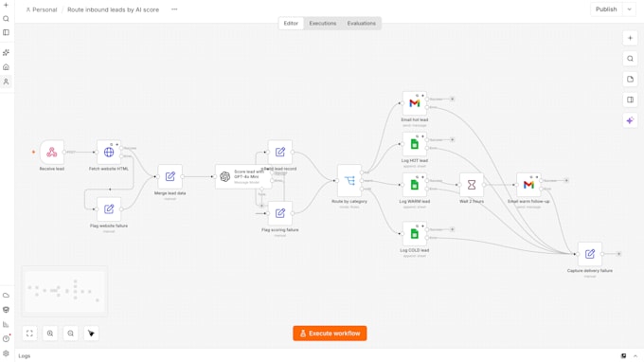Open the help icon in sidebar
The image size is (644, 362).
coord(6,339)
